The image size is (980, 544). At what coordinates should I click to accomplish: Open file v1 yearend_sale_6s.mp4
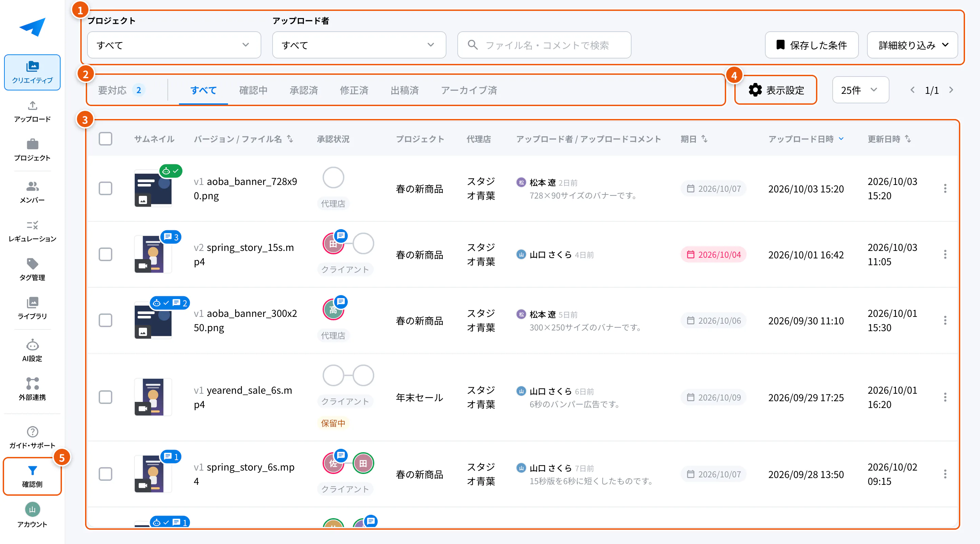pos(243,397)
